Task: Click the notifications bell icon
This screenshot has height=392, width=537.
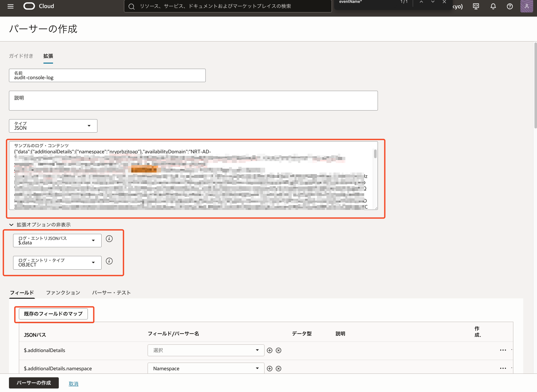Action: [493, 6]
